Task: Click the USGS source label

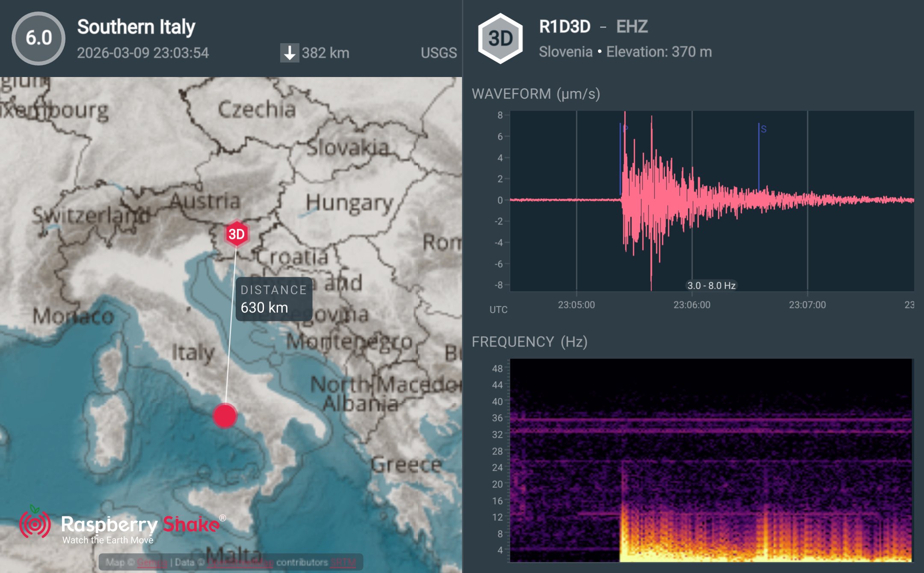Action: [438, 53]
